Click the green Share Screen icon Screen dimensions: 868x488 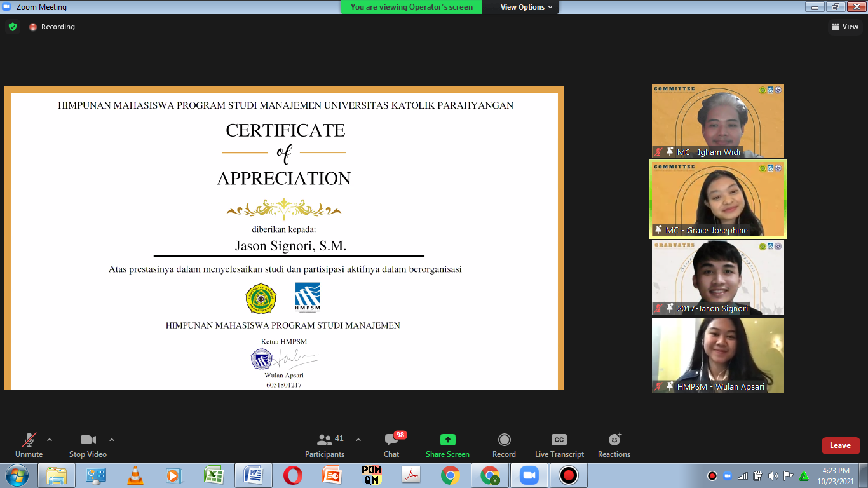(447, 440)
